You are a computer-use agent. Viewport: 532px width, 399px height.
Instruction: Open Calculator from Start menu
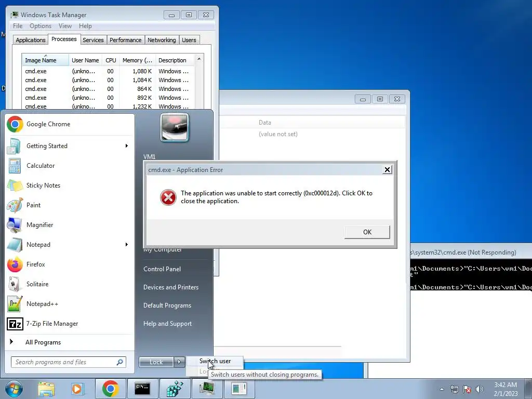(70, 166)
